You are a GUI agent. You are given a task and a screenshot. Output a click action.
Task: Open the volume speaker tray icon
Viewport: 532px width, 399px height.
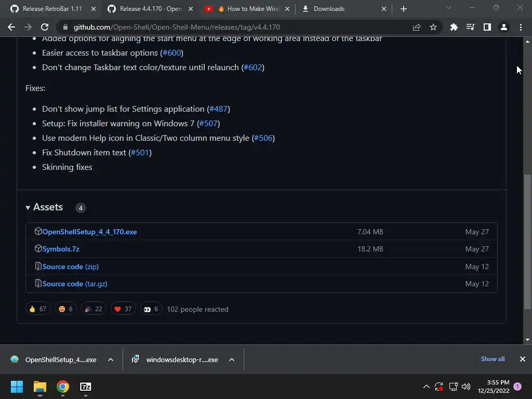pyautogui.click(x=466, y=387)
